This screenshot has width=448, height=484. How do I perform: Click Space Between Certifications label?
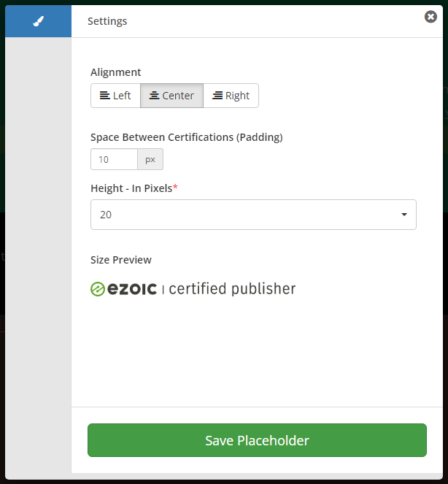pos(186,137)
